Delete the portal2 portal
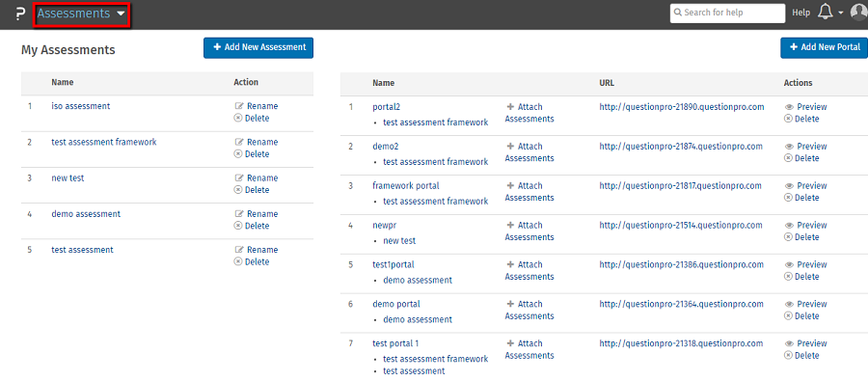The width and height of the screenshot is (868, 381). [x=801, y=119]
